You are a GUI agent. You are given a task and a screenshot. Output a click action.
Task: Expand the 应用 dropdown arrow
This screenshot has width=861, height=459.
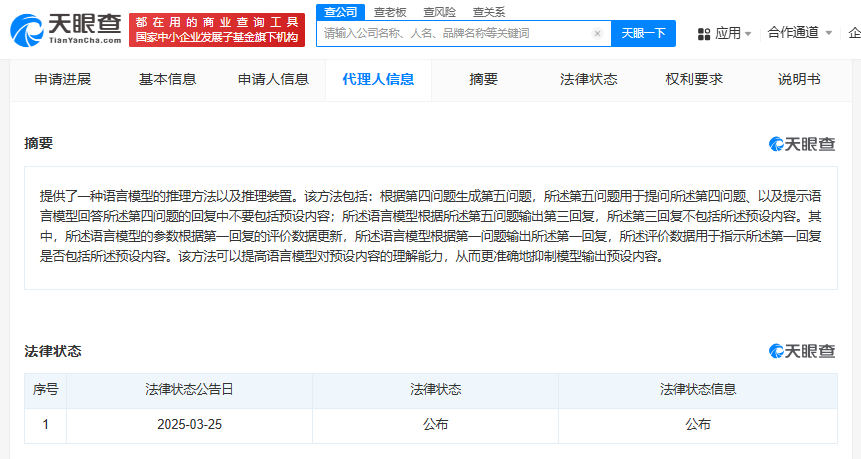click(748, 34)
